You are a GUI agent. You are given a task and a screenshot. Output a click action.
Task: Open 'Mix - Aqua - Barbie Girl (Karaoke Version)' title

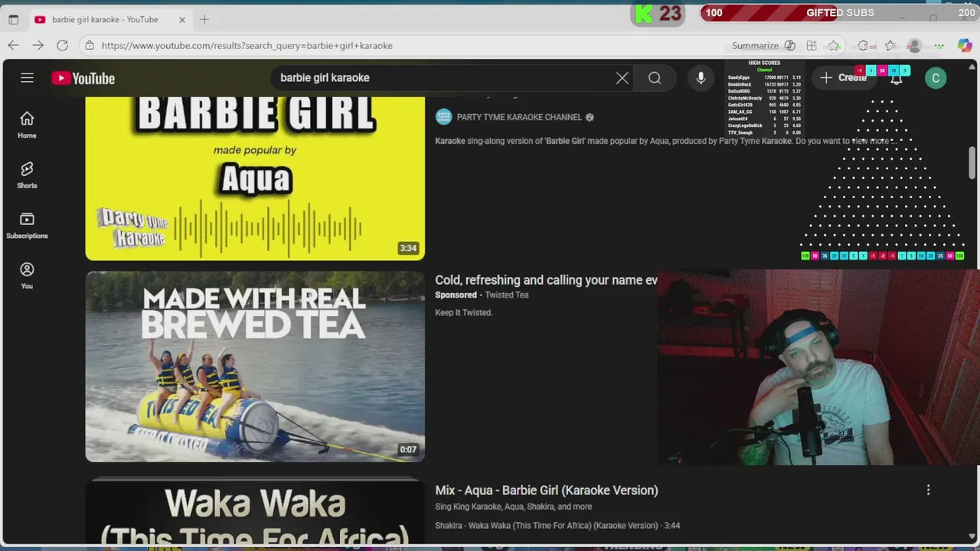[546, 491]
